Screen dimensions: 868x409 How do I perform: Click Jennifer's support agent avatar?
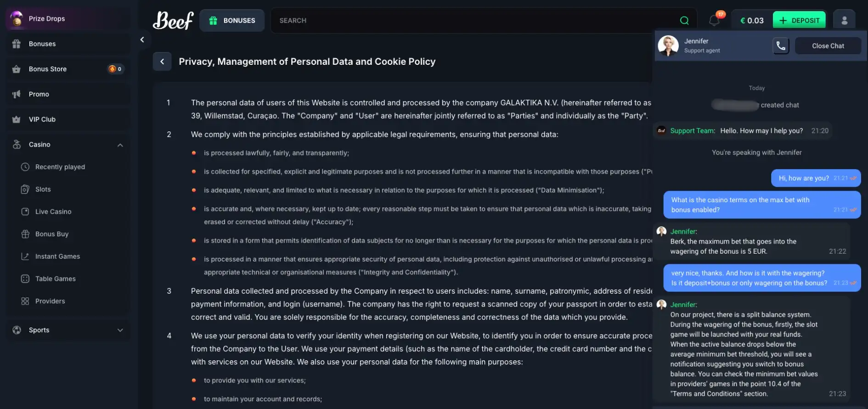coord(668,45)
